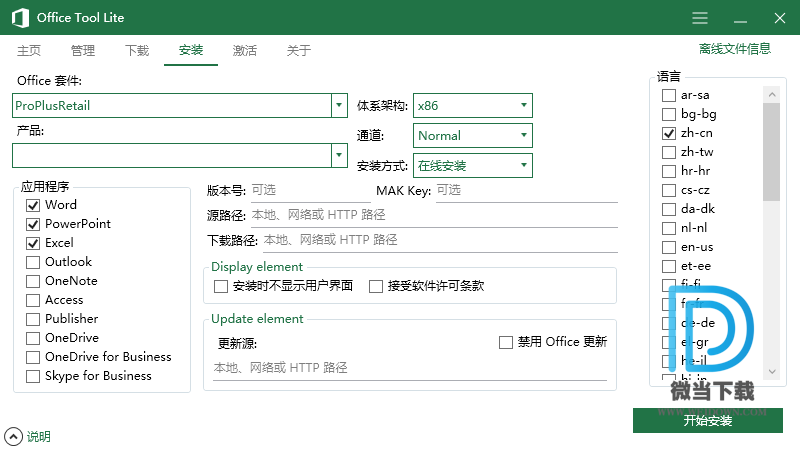This screenshot has height=450, width=800.
Task: Open the 离线文件信息 link
Action: point(735,49)
